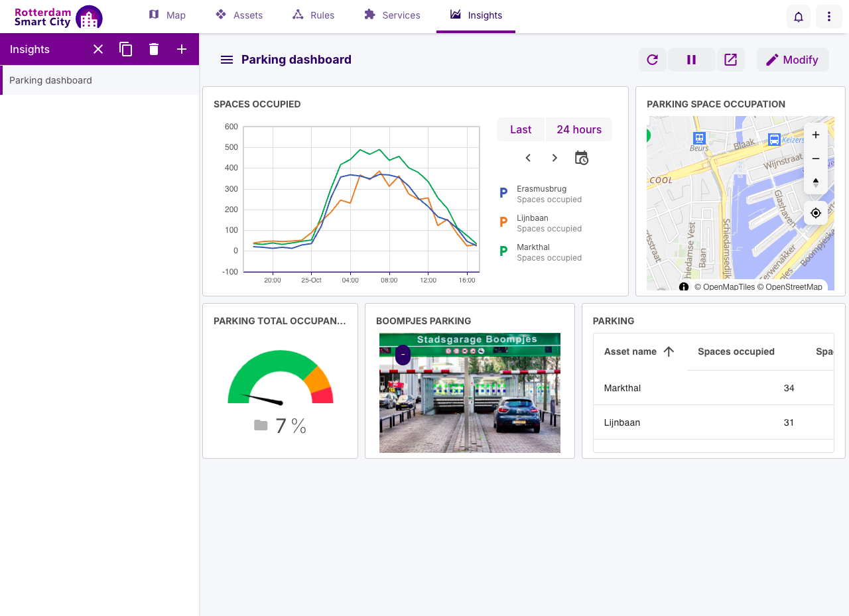849x616 pixels.
Task: Refresh the Parking dashboard
Action: click(x=652, y=60)
